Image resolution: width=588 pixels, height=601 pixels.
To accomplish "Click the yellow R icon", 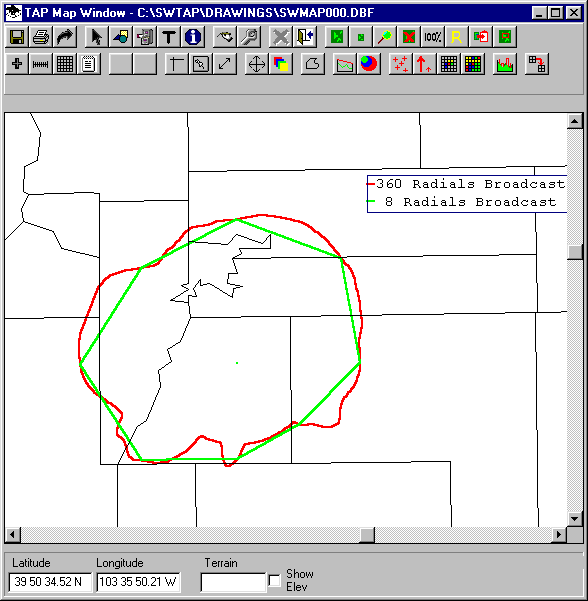I will (x=456, y=37).
